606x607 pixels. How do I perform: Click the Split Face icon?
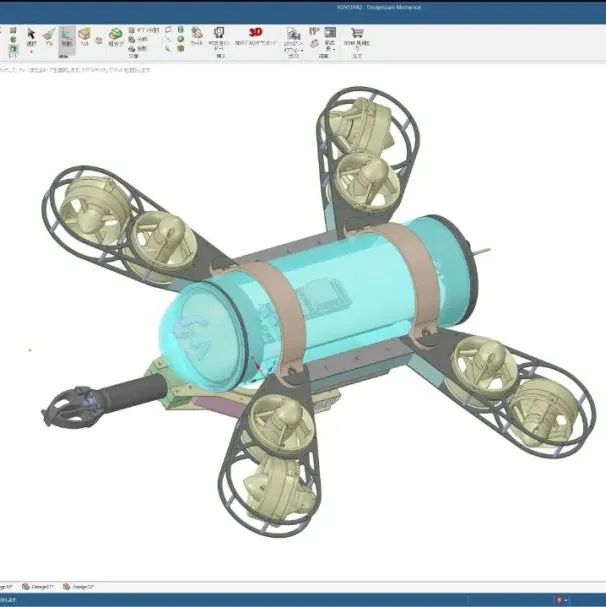click(132, 39)
